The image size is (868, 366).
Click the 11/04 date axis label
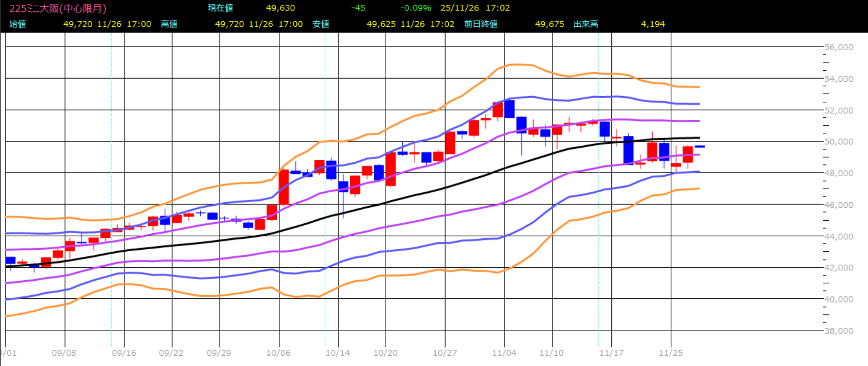click(504, 353)
